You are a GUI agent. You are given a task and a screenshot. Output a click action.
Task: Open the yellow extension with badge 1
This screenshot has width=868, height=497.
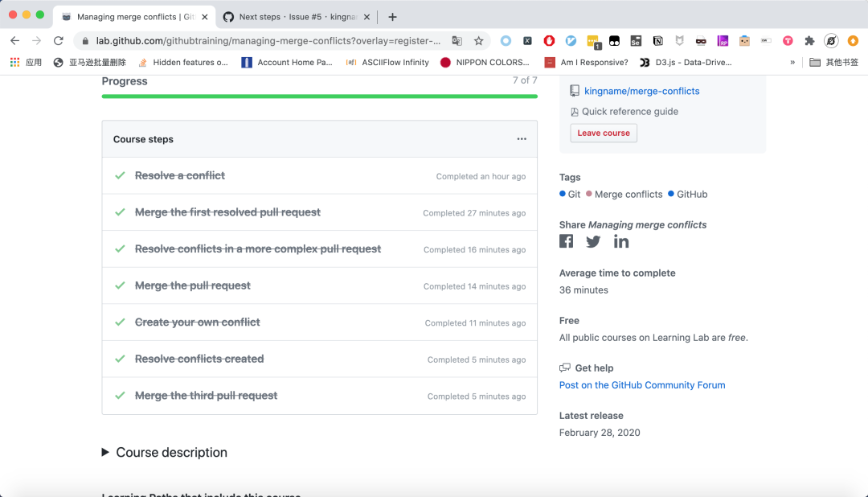click(x=593, y=41)
